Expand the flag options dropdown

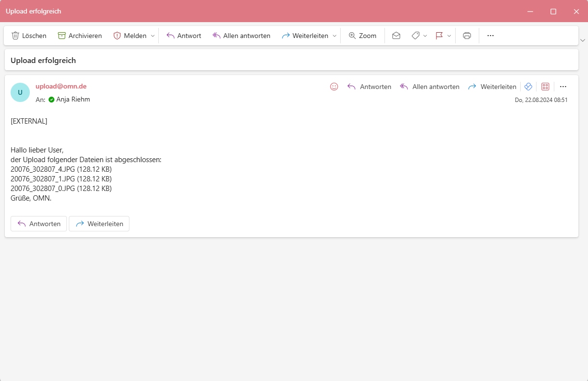(x=449, y=35)
